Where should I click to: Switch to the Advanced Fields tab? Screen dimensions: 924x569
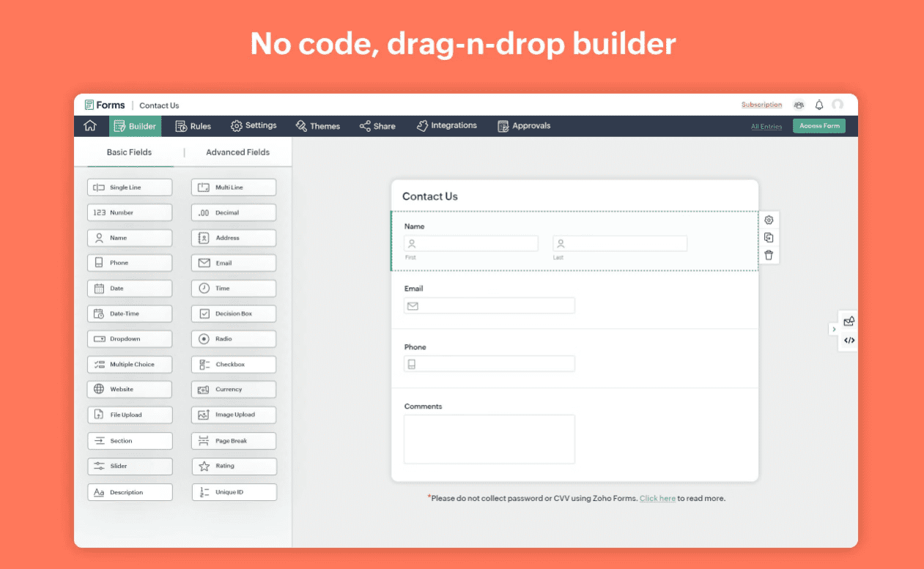[x=237, y=152]
